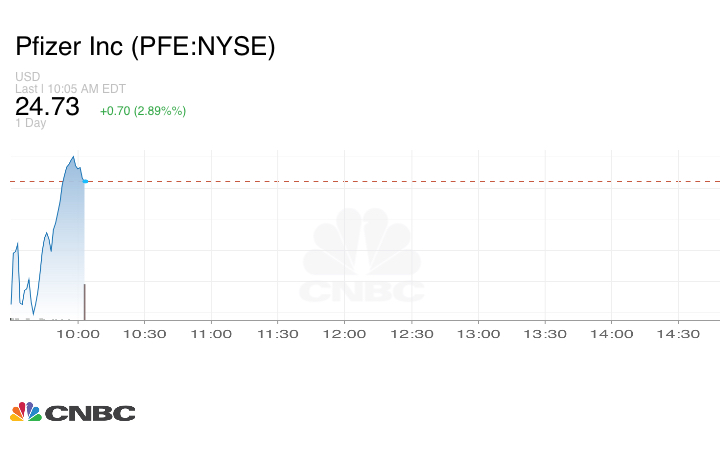Click the 13:30 time axis label

pos(545,334)
